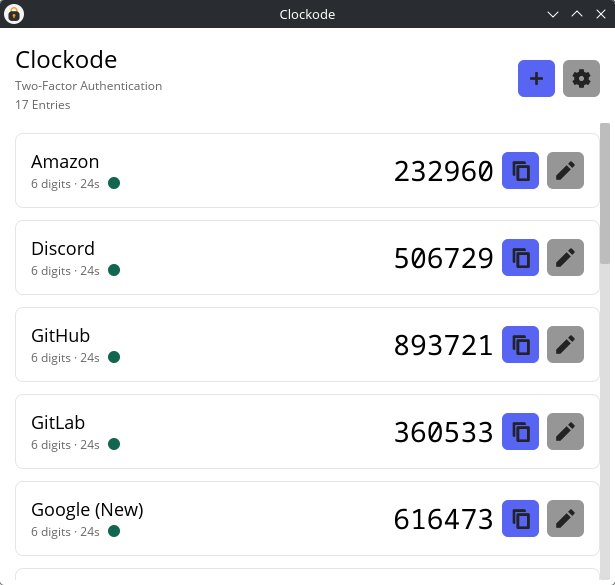The height and width of the screenshot is (585, 615).
Task: Copy the Google (New) code
Action: [x=520, y=519]
